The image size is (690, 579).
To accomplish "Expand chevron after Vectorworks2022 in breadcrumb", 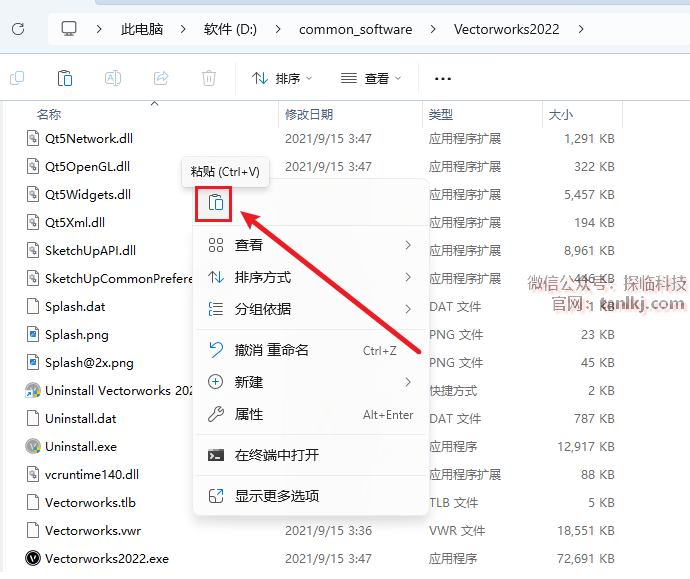I will (581, 29).
